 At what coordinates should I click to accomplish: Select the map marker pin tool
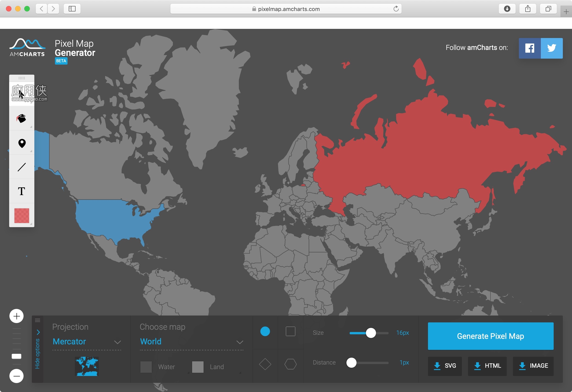click(22, 143)
